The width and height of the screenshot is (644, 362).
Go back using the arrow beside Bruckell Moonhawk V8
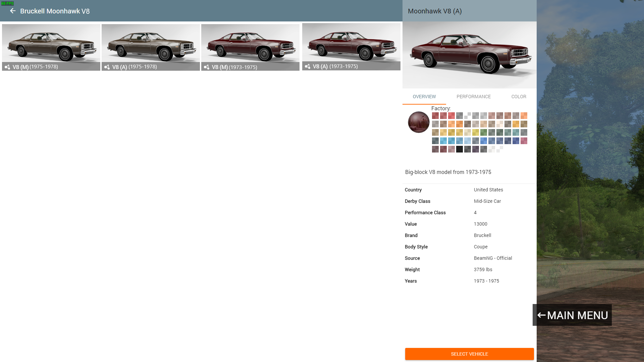pos(13,11)
